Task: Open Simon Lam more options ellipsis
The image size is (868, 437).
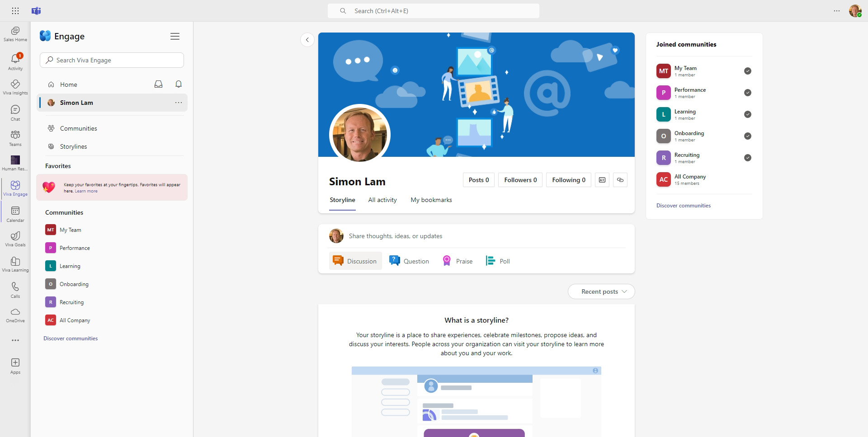Action: [x=179, y=103]
